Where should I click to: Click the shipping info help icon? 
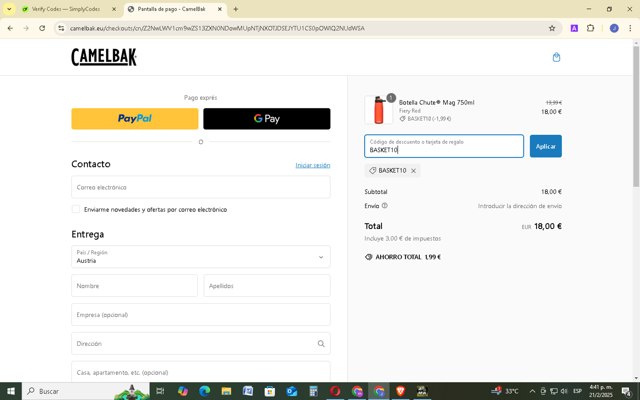(384, 206)
